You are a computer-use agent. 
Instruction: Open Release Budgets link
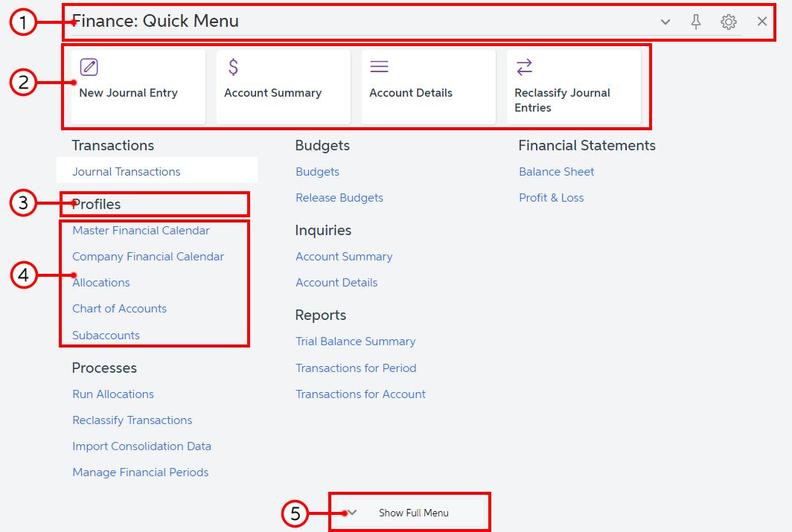(339, 198)
